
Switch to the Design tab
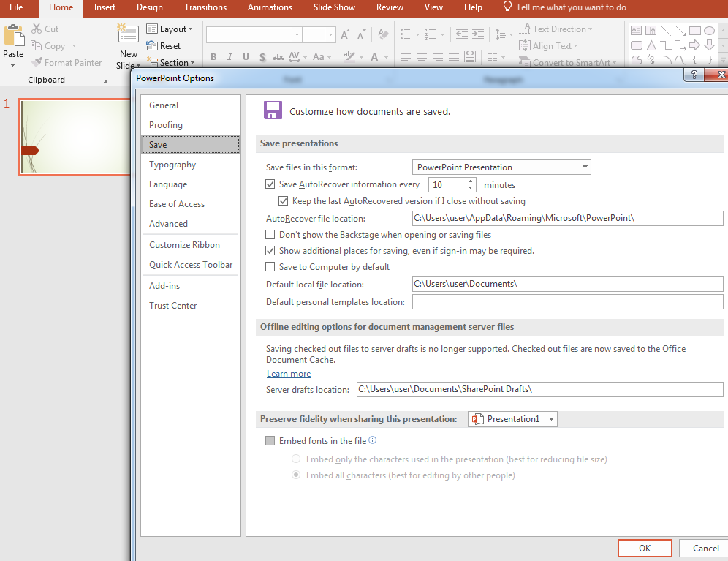150,7
